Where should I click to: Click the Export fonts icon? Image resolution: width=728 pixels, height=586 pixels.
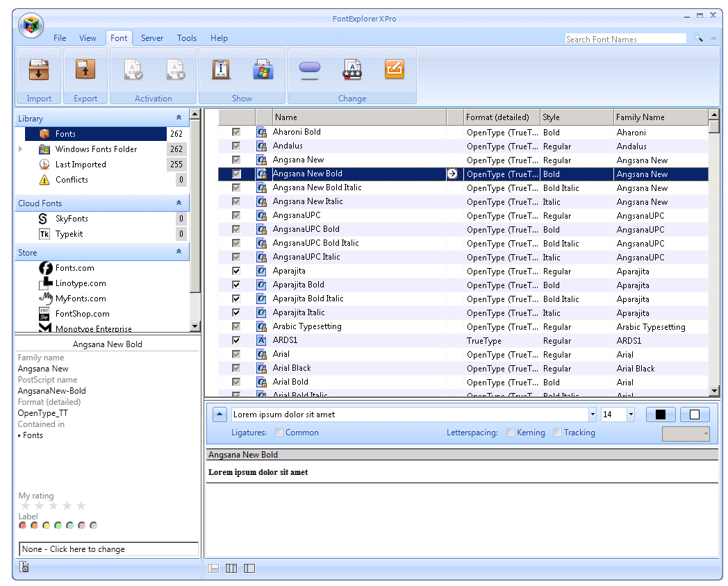(85, 69)
